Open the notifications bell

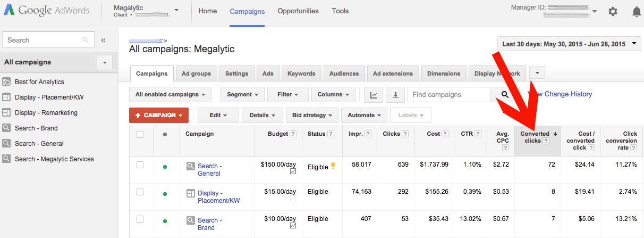click(x=637, y=11)
